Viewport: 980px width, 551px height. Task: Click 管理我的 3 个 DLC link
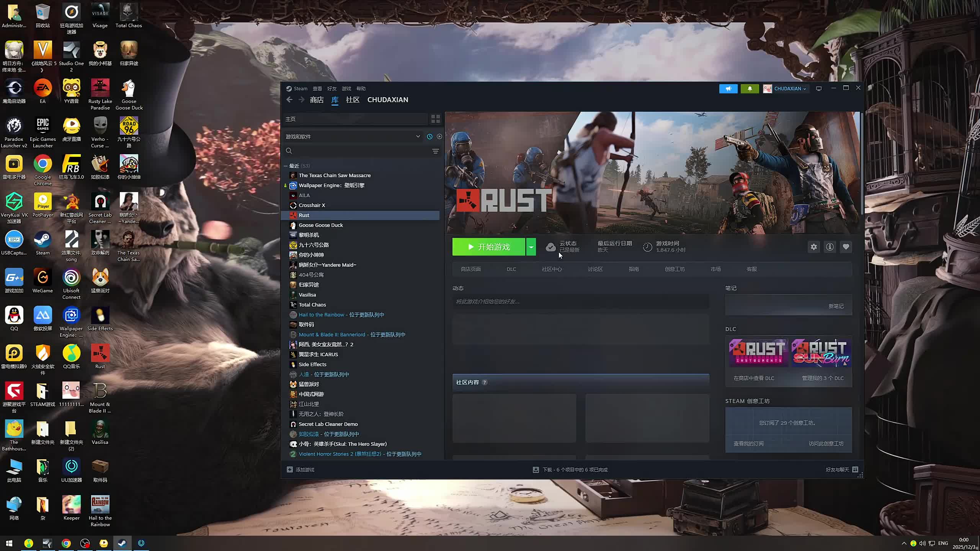click(822, 378)
